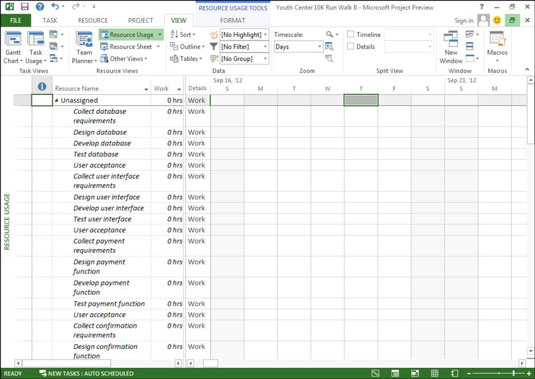The width and height of the screenshot is (535, 379).
Task: Click the Selected Tasks zoom icon
Action: pos(329,59)
